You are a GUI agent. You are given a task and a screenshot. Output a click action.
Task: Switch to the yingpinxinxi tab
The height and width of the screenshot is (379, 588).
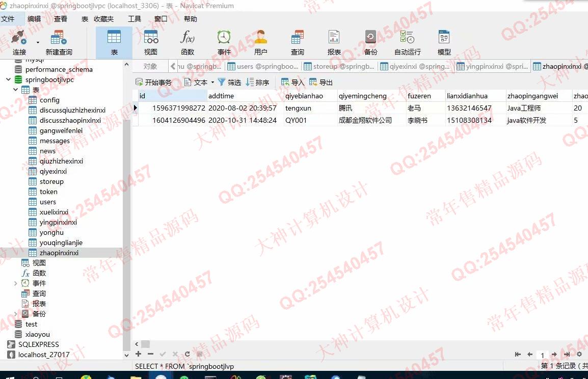coord(492,66)
